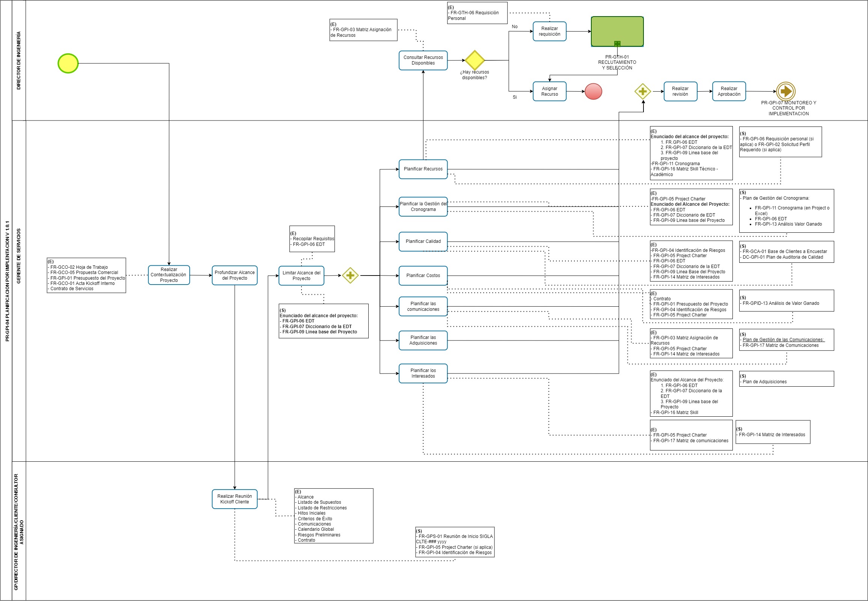Select the Realizar Reunión Kickoff Cliente task

click(235, 500)
